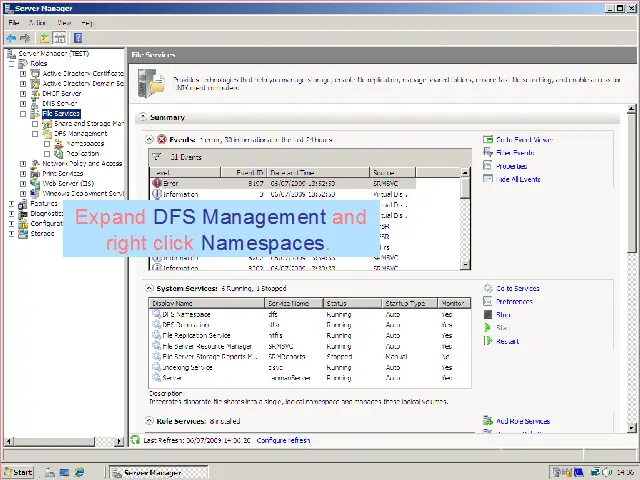Select the DFS Namespace service row
The image size is (640, 480).
click(x=310, y=314)
